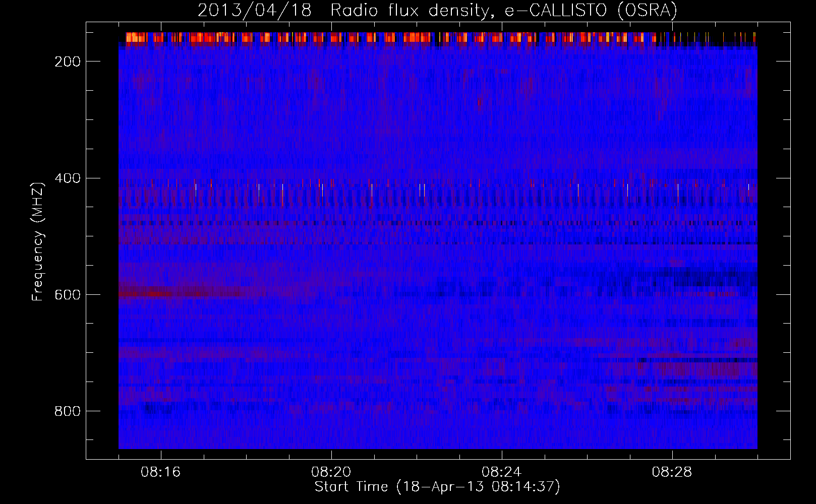Viewport: 816px width, 504px height.
Task: Click the 600 frequency tick label
Action: [x=68, y=295]
